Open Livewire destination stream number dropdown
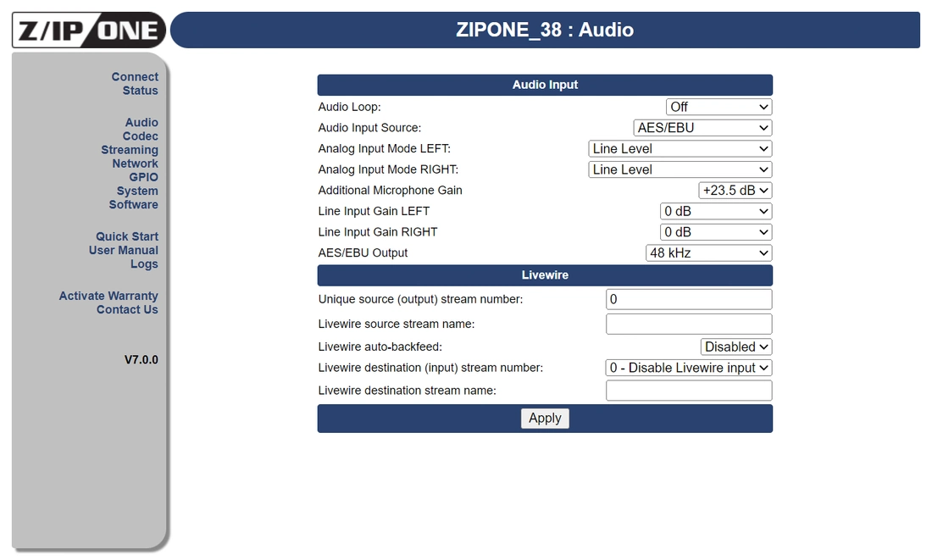Screen dimensions: 932x560 click(688, 368)
